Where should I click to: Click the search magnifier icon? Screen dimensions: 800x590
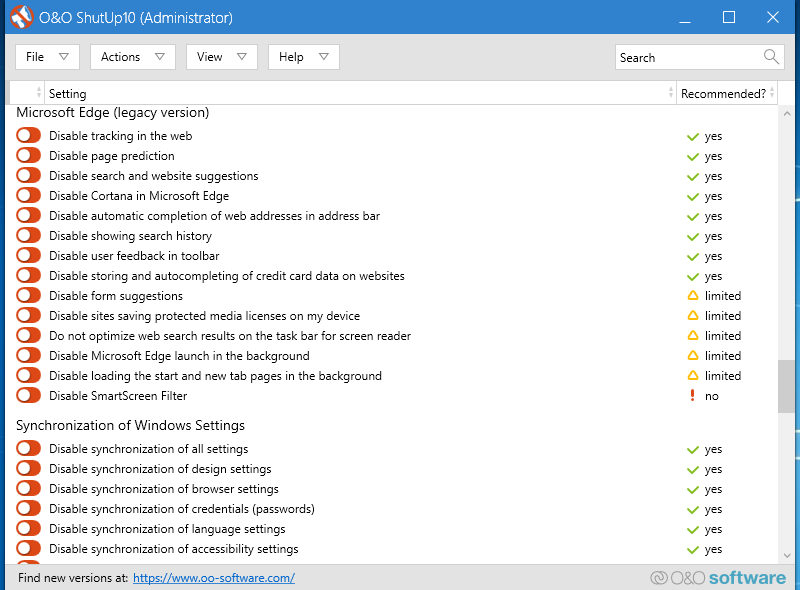(x=771, y=57)
